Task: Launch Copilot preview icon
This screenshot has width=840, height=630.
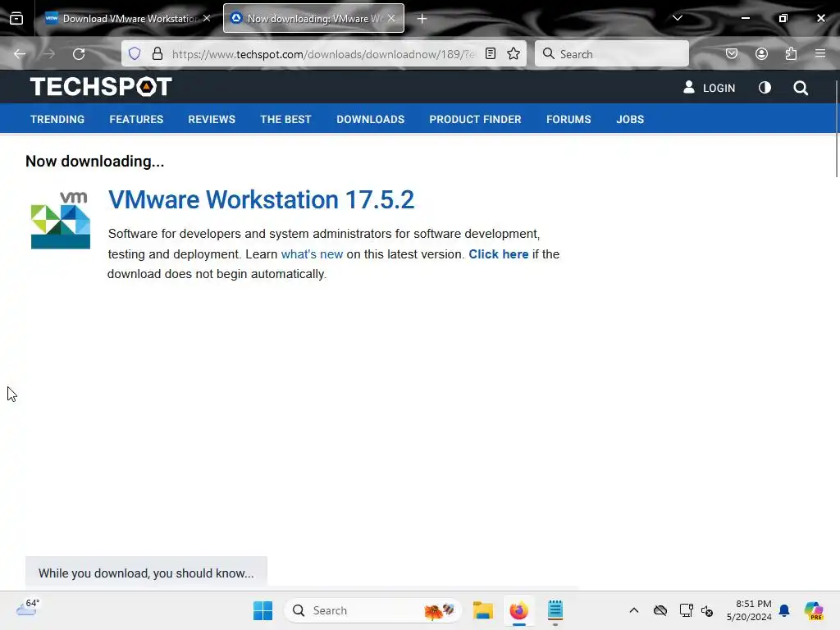Action: (x=813, y=610)
